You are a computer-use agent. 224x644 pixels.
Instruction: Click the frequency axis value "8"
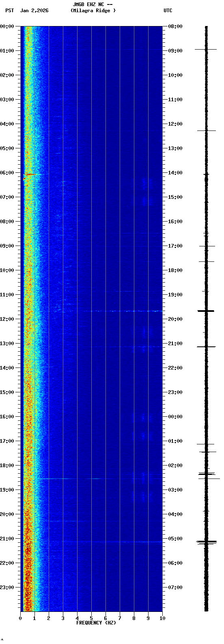pyautogui.click(x=134, y=618)
